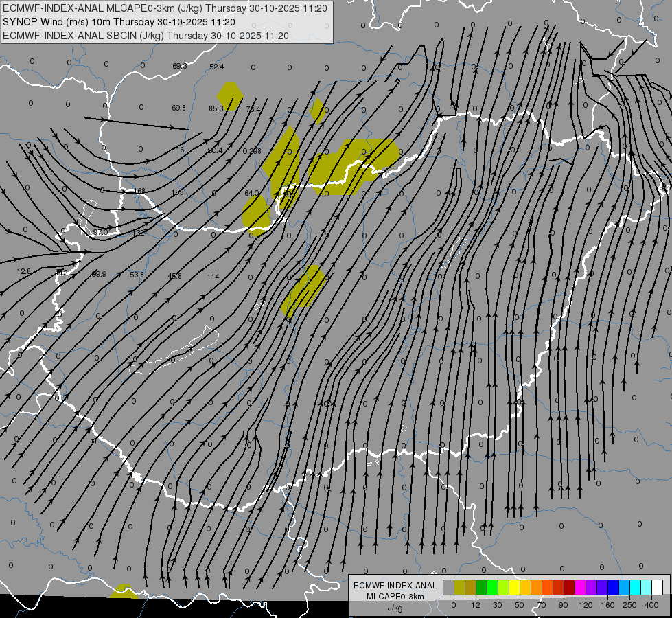Viewport: 672px width, 618px height.
Task: Click the map value 53.8
Action: pyautogui.click(x=137, y=275)
